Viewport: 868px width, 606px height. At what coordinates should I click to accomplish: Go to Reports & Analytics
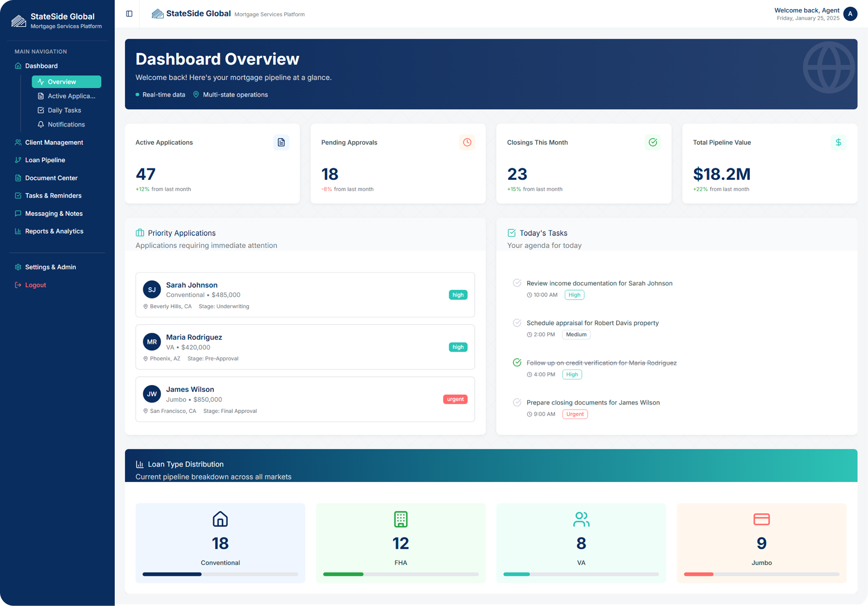click(54, 231)
